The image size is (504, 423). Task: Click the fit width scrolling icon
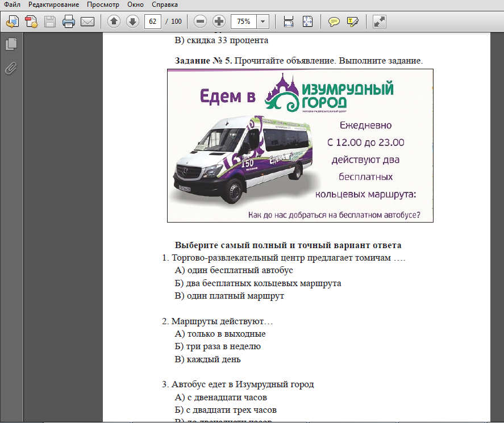tap(289, 22)
